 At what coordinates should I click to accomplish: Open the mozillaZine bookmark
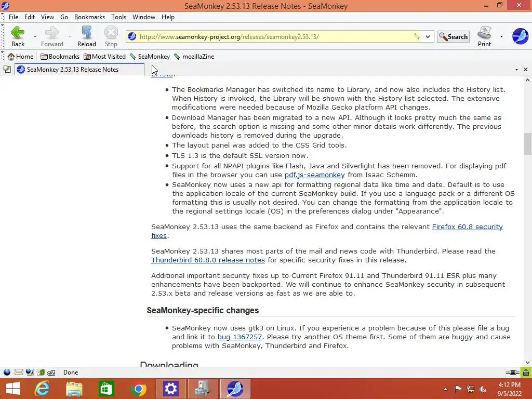tap(194, 57)
